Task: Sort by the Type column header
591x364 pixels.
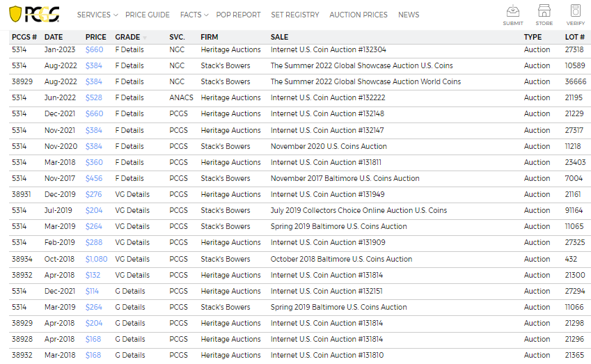Action: (x=533, y=37)
